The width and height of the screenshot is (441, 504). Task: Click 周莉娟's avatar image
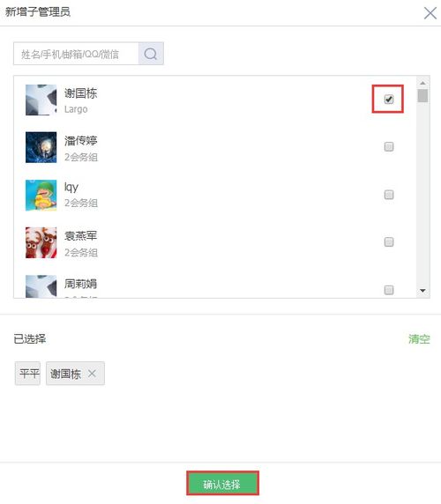coord(41,286)
